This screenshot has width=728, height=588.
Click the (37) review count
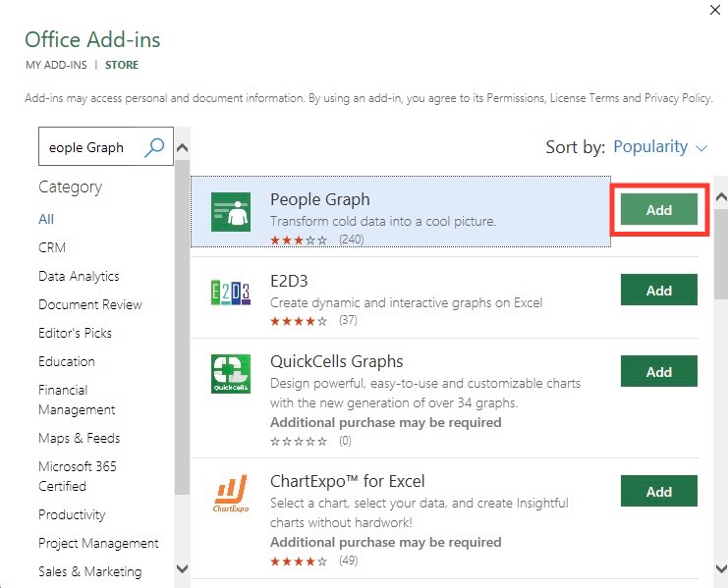348,320
